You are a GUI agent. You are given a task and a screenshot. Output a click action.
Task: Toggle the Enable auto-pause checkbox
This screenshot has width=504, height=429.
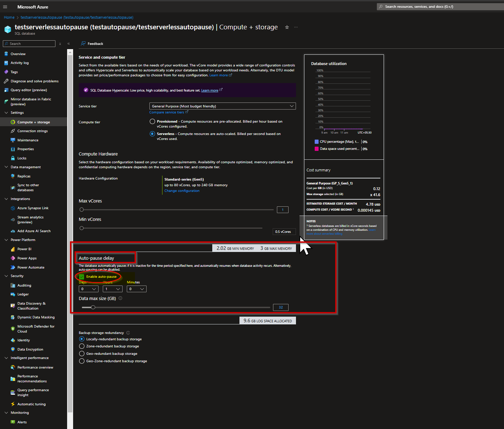click(x=82, y=277)
